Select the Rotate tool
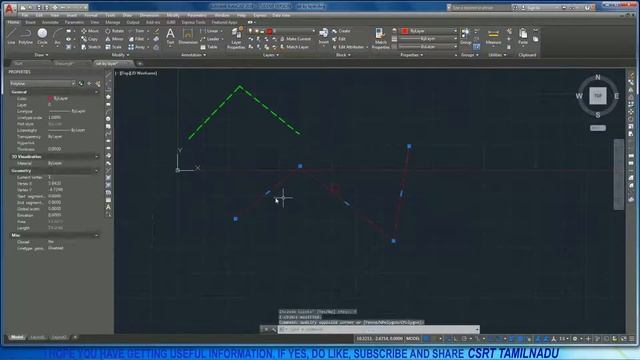 pos(115,31)
